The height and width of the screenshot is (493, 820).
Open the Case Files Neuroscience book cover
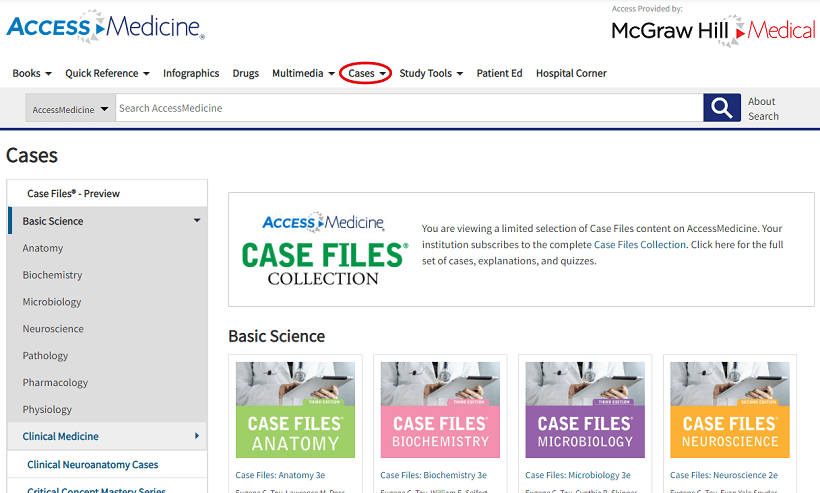point(730,410)
